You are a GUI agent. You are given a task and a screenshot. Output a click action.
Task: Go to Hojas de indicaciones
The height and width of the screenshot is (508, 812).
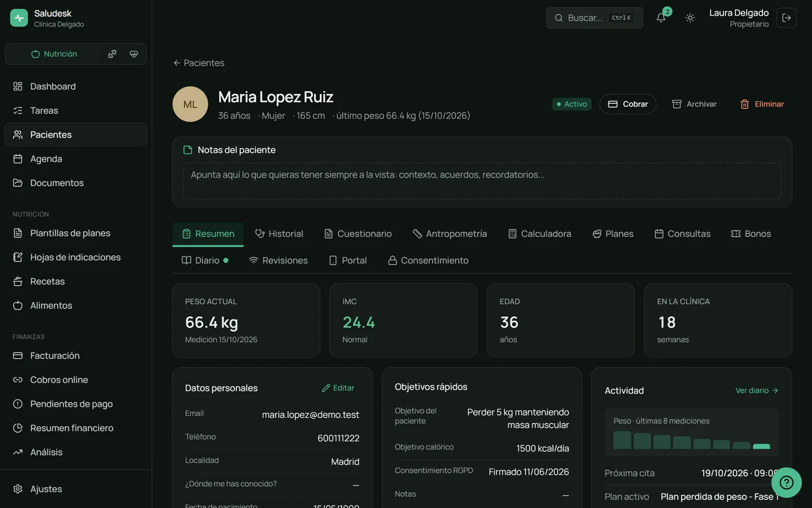tap(76, 257)
